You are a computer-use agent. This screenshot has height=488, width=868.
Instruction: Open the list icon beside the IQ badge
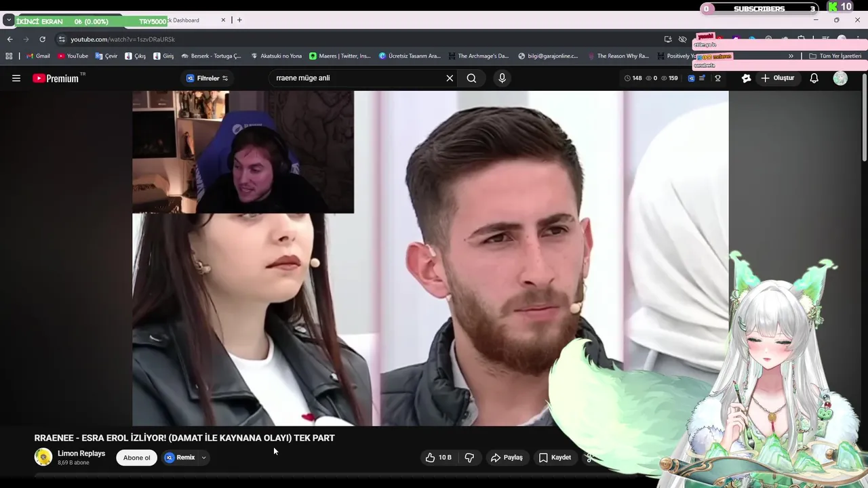pos(703,78)
